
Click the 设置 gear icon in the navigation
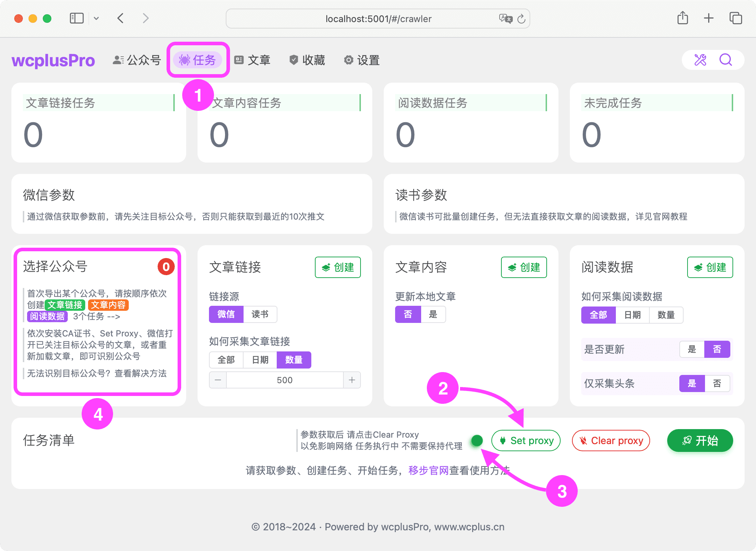pyautogui.click(x=348, y=60)
